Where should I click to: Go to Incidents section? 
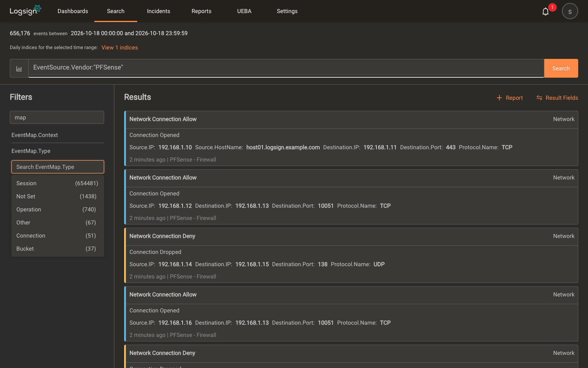(x=158, y=11)
